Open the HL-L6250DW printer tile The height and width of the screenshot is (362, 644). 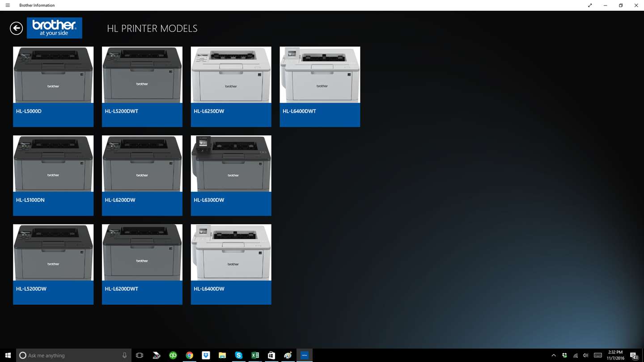[231, 87]
